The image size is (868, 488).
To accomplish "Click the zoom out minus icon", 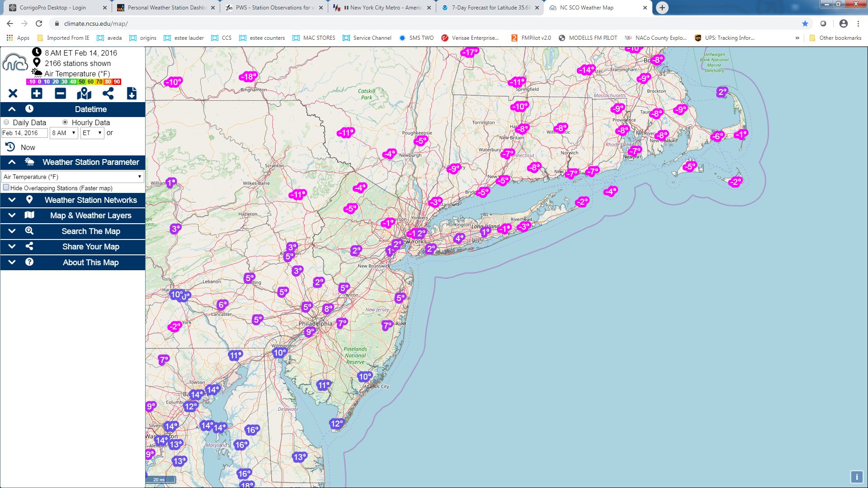I will (x=60, y=94).
